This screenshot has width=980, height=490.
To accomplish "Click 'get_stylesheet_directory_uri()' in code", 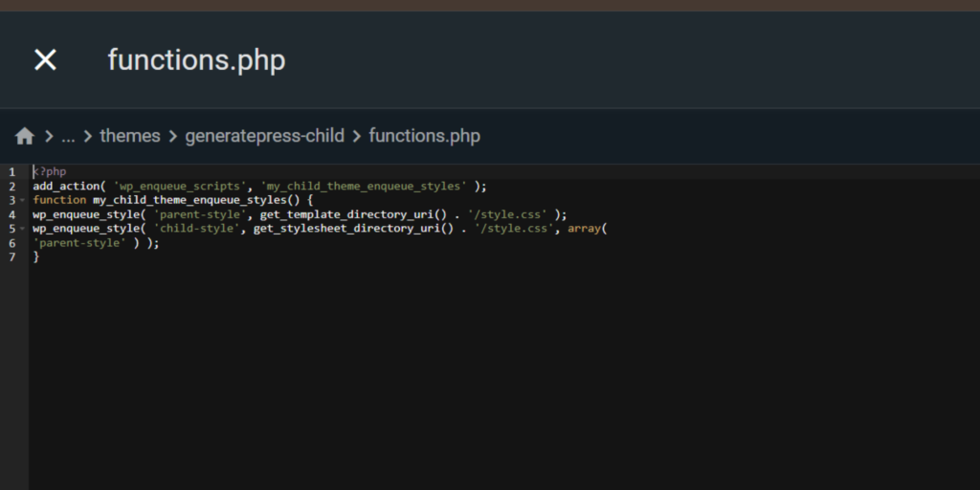I will point(354,229).
